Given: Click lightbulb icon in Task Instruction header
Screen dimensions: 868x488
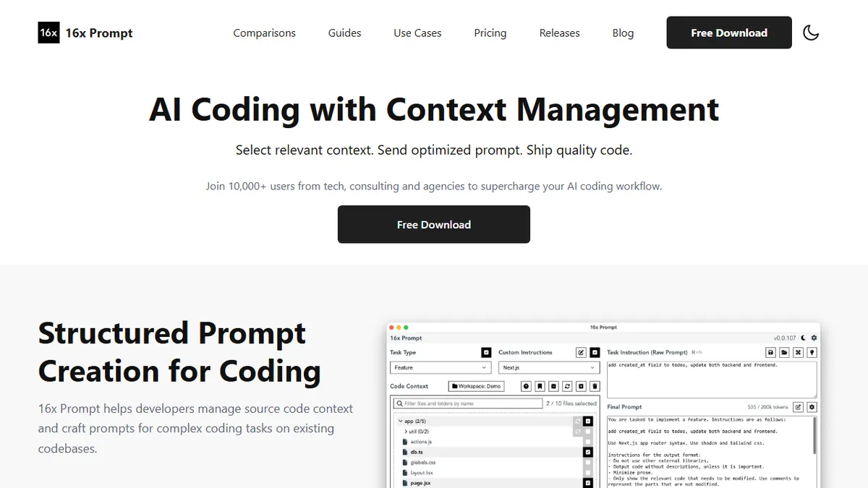Looking at the screenshot, I should (x=812, y=353).
